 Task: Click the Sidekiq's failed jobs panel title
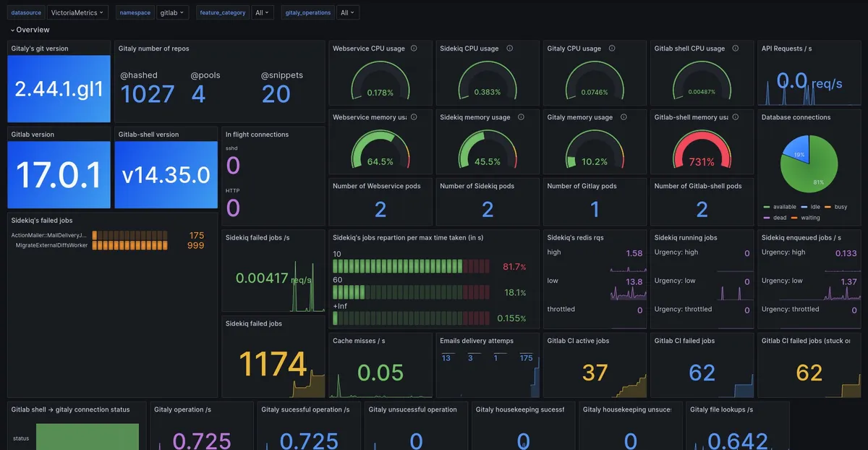tap(42, 220)
